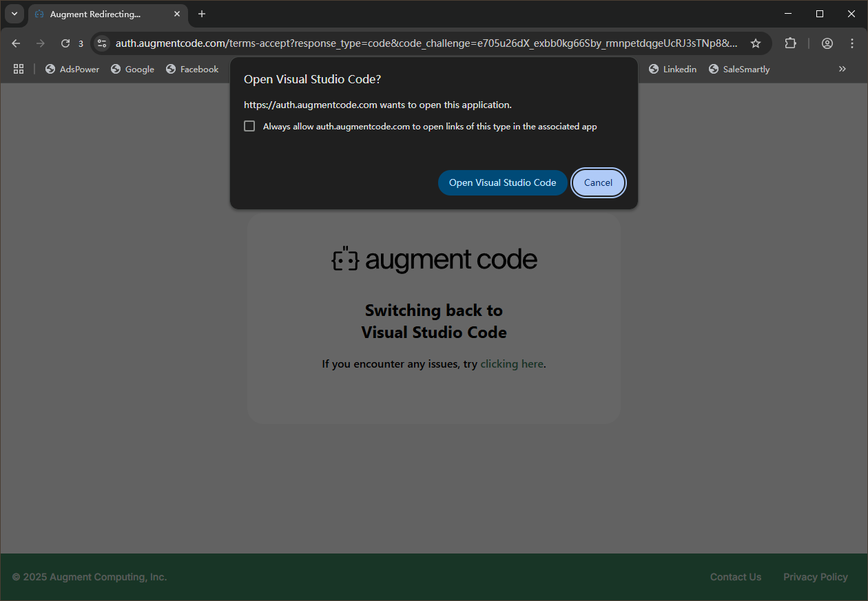This screenshot has height=601, width=868.
Task: Close the Augment Redirecting tab
Action: point(177,14)
